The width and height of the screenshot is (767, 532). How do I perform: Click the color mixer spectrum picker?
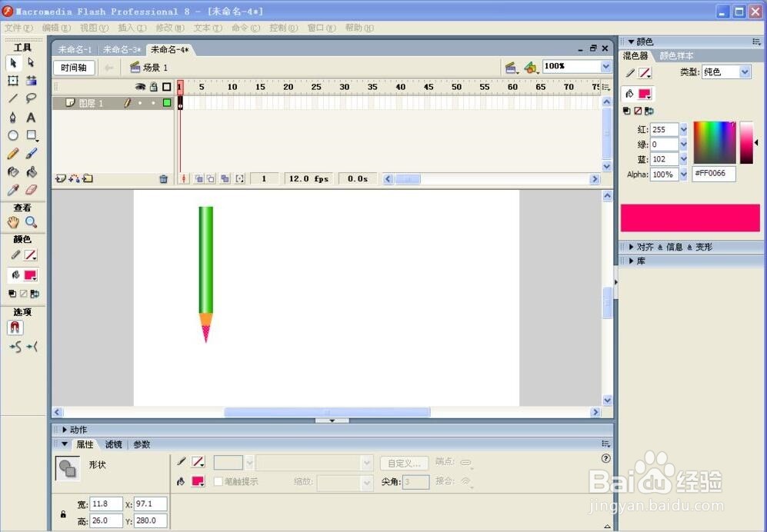[x=714, y=142]
